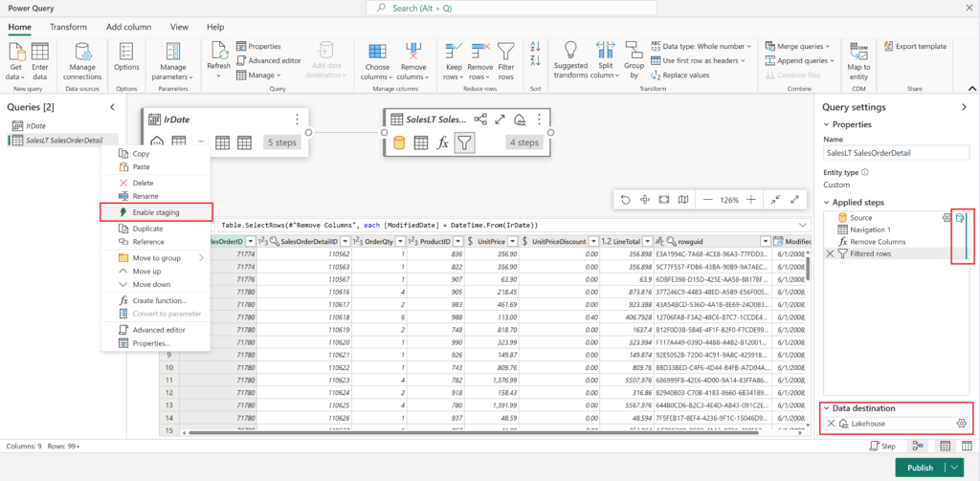Sort ascending with the A-Z icon
980x481 pixels.
(534, 47)
